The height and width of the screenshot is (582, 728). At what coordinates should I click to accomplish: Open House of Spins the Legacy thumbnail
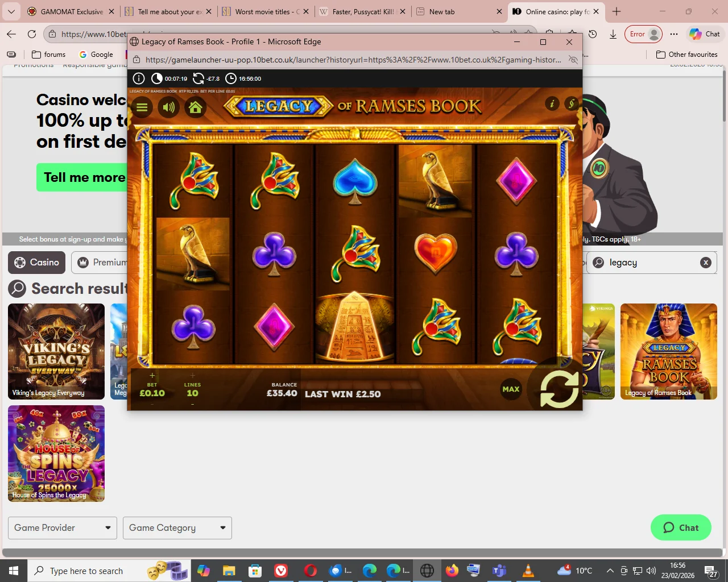[56, 454]
